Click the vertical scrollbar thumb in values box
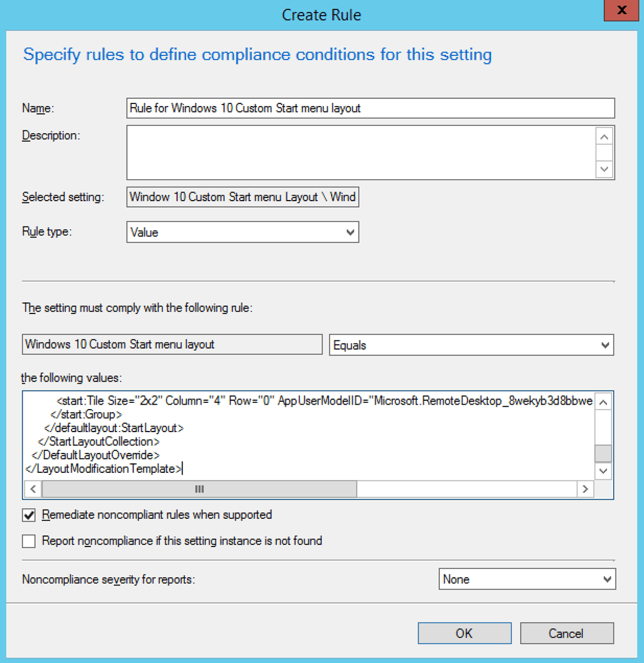 click(x=603, y=453)
